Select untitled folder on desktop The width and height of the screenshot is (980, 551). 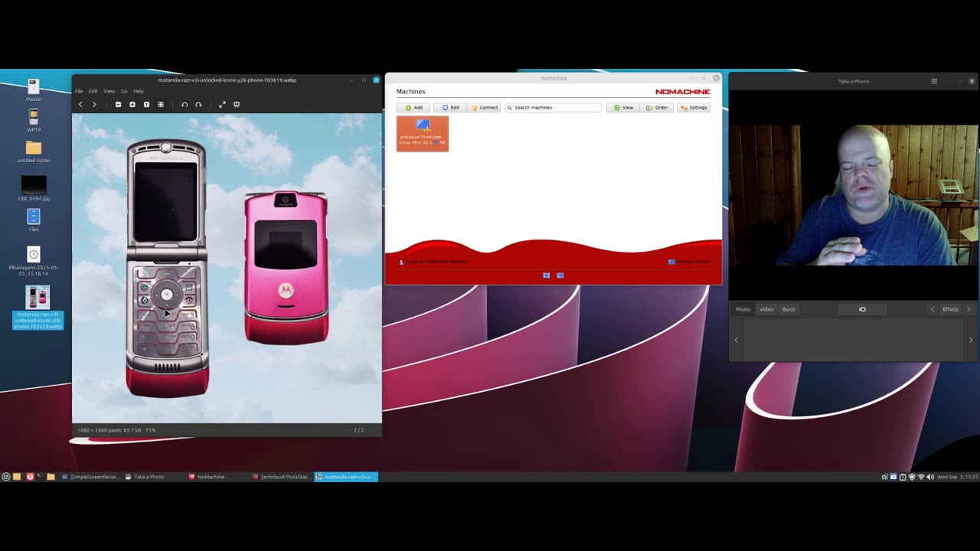pyautogui.click(x=34, y=152)
